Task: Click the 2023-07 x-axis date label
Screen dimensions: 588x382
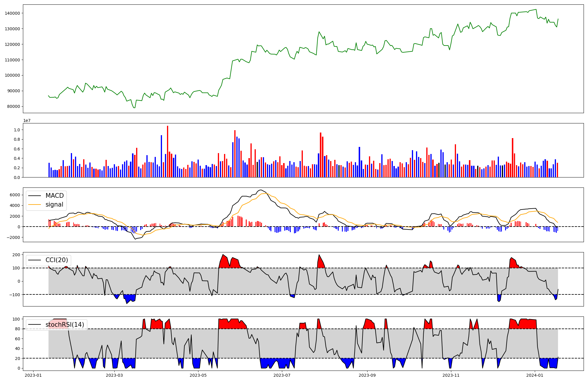Action: 282,375
